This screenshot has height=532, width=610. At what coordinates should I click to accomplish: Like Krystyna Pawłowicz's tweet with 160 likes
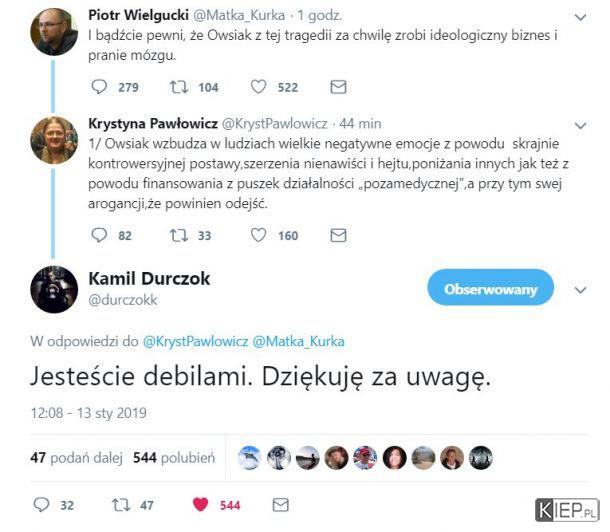pos(258,235)
